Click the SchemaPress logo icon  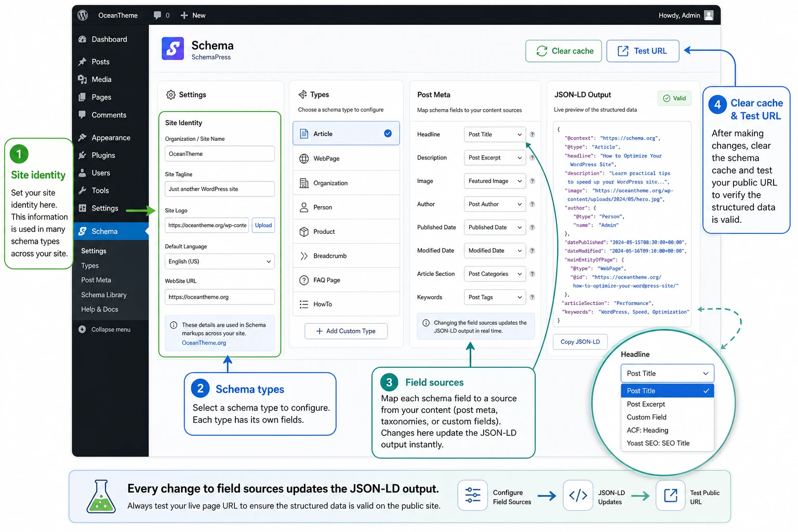173,49
